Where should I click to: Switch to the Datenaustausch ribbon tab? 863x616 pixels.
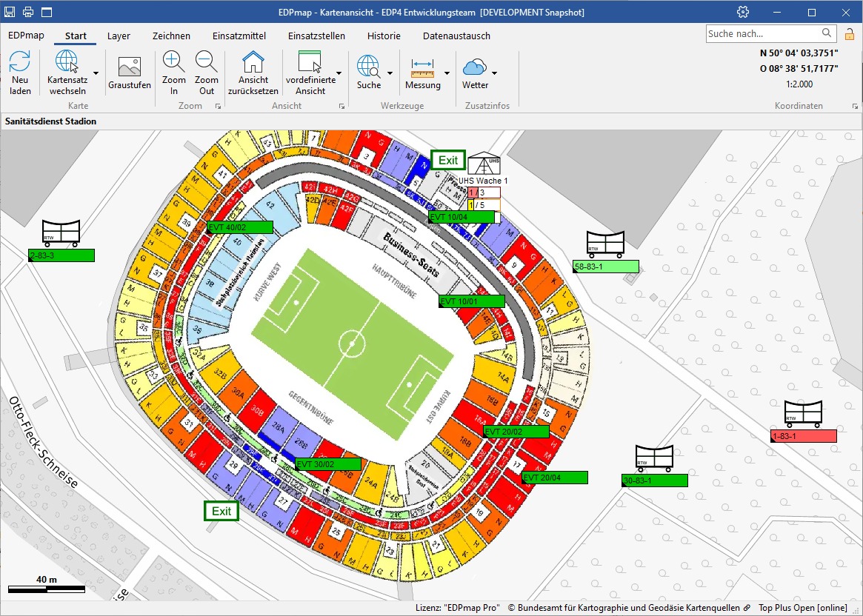[456, 36]
